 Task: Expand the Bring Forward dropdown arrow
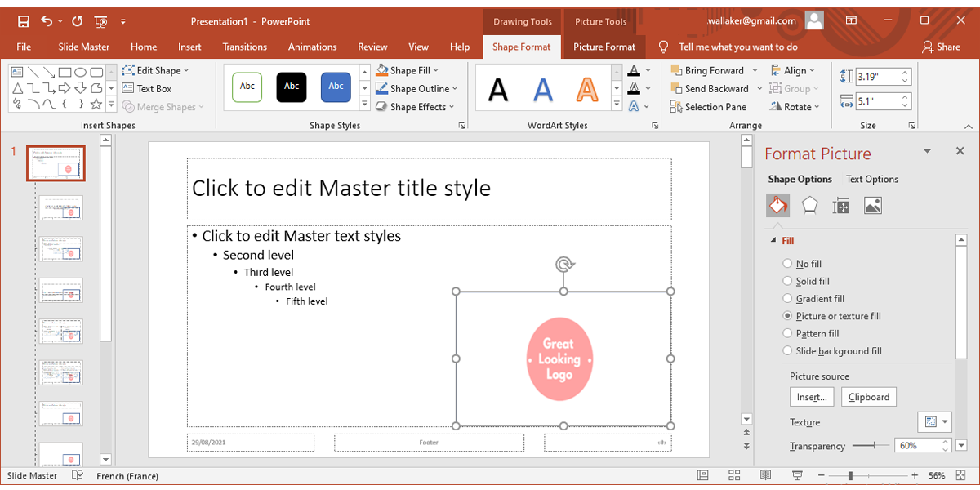click(x=755, y=71)
